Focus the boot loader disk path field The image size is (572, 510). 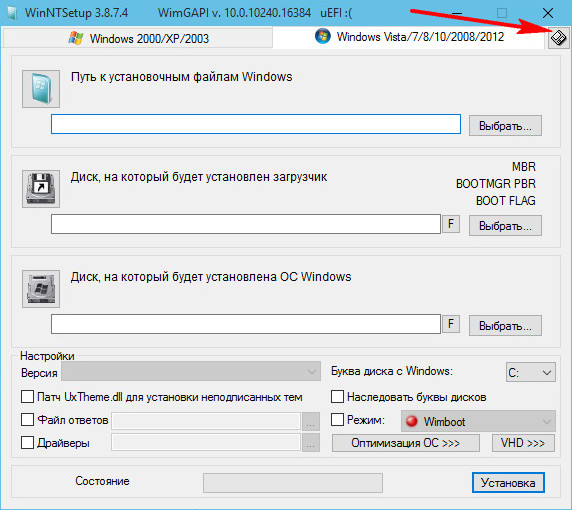(x=246, y=224)
